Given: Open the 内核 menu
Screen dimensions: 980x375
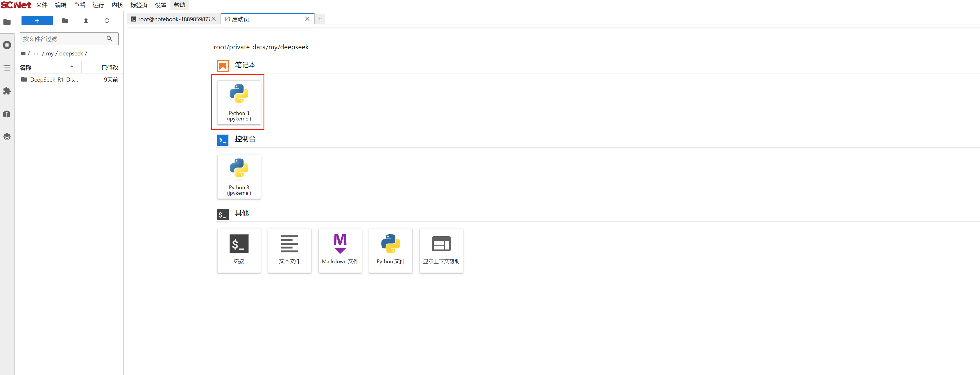Looking at the screenshot, I should pos(117,5).
